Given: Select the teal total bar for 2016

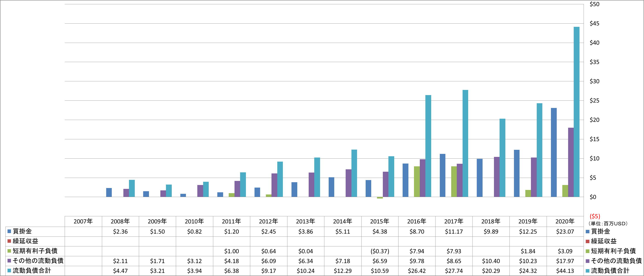Looking at the screenshot, I should (428, 146).
